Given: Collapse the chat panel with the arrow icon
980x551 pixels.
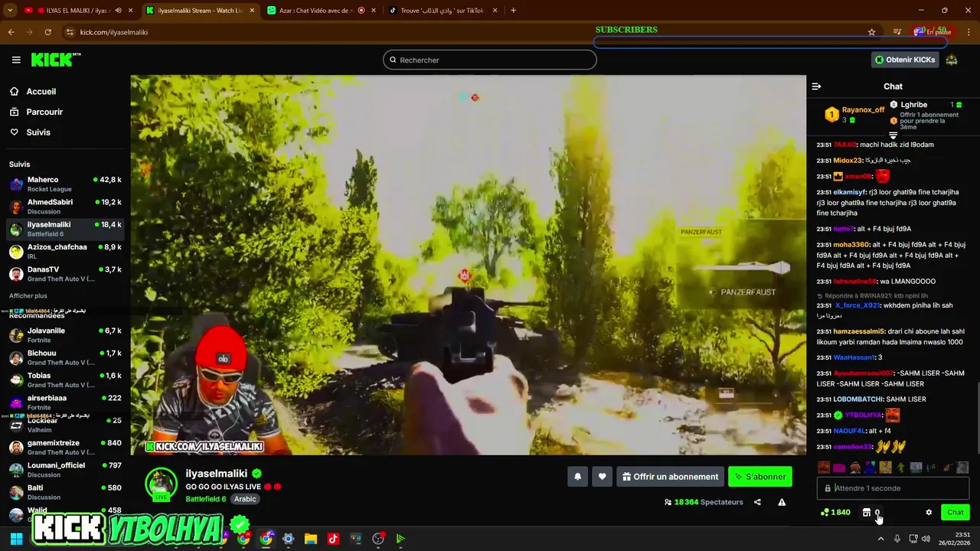Looking at the screenshot, I should [816, 86].
